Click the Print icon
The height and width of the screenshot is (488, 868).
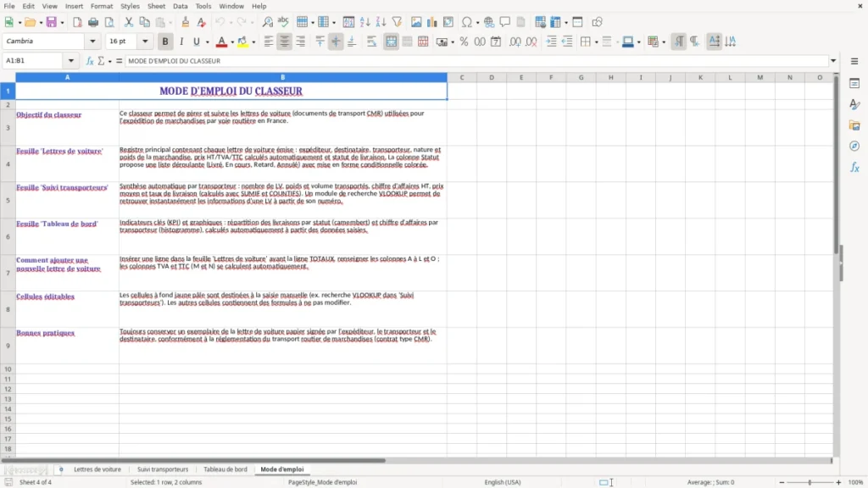click(x=93, y=22)
